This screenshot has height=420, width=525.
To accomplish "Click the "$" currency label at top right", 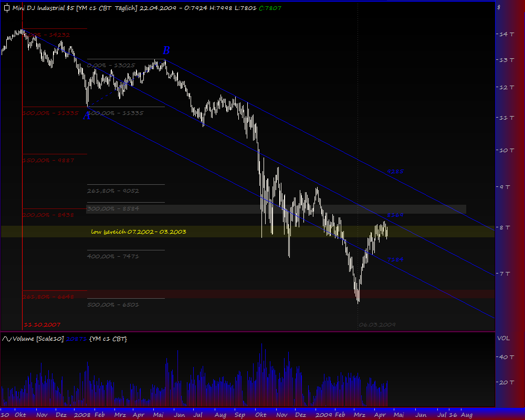I will pyautogui.click(x=499, y=7).
